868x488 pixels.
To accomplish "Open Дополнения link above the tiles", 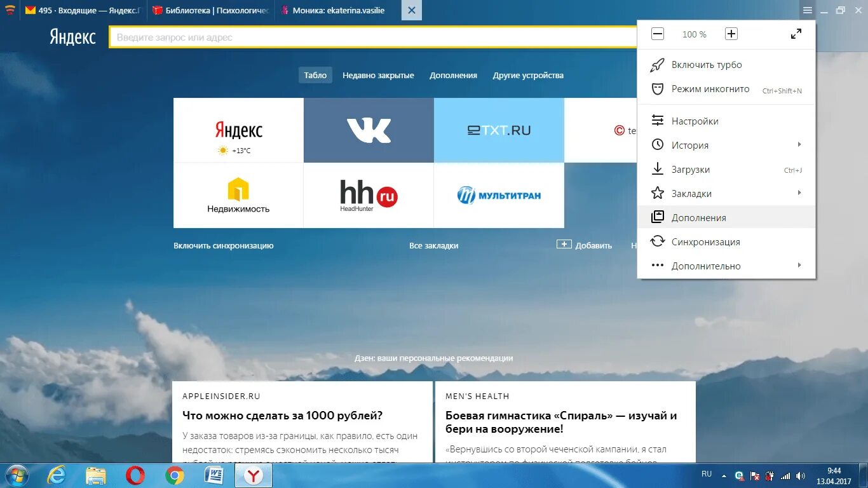I will 453,75.
